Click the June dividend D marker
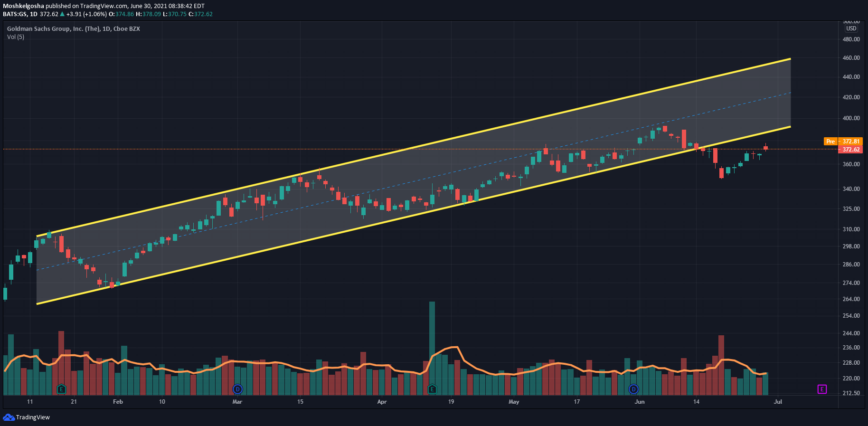868x426 pixels. [633, 389]
